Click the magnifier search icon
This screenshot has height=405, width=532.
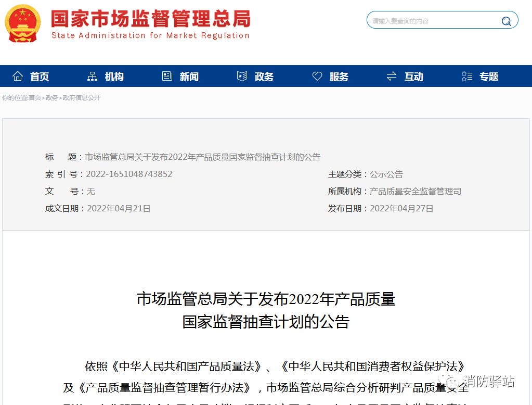coord(506,21)
